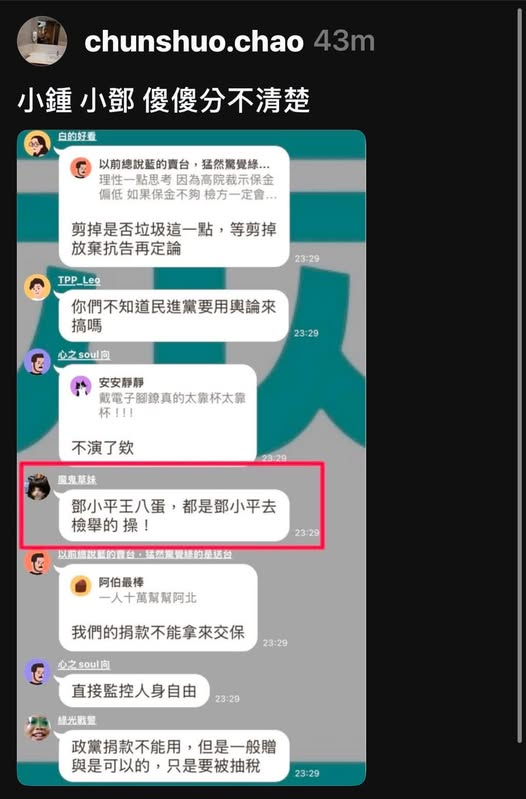Select message 直接監控人身自由

pos(134,690)
